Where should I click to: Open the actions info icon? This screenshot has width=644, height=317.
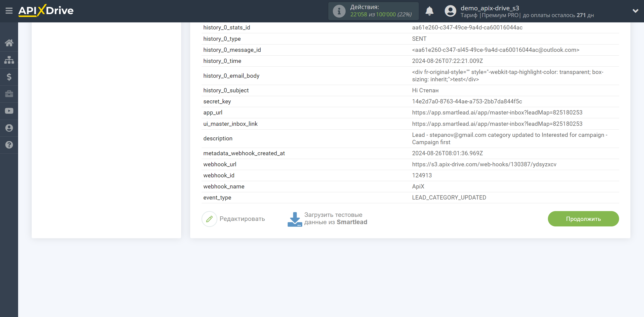click(339, 11)
